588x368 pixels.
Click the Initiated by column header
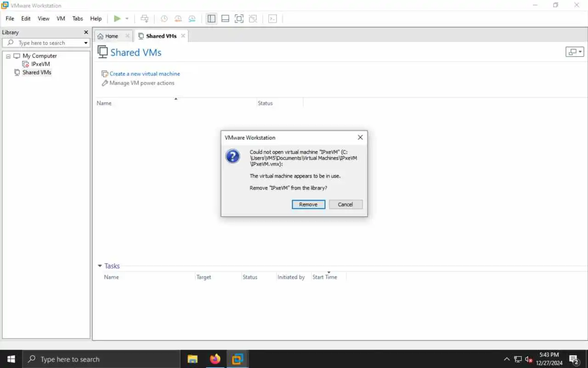(x=291, y=277)
